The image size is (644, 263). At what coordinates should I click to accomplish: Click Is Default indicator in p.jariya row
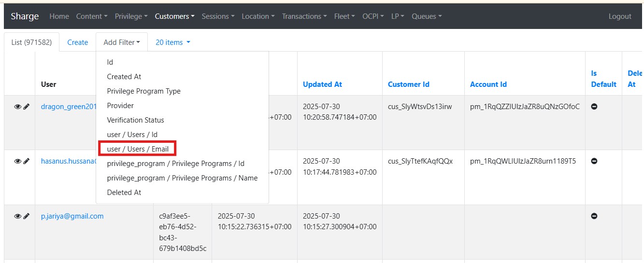[594, 216]
